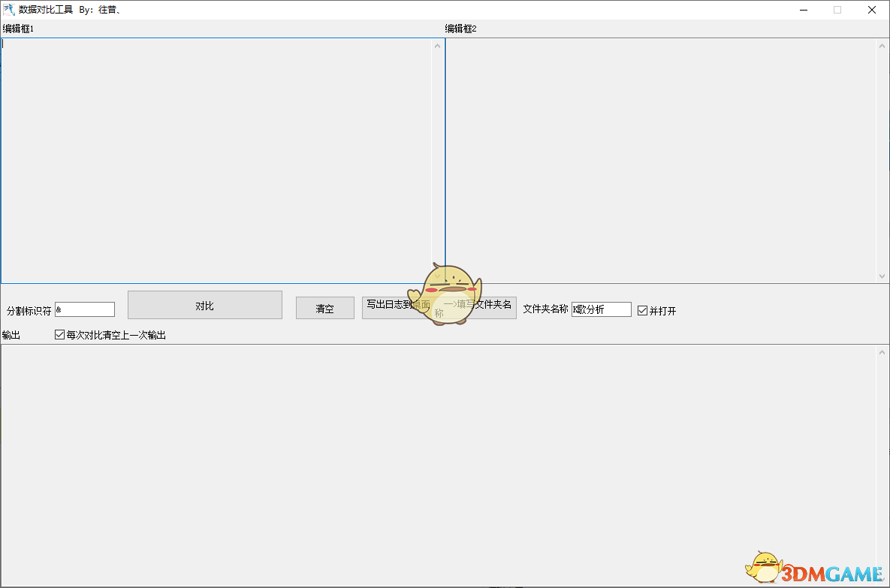Click the 分割标识符 separator input field
The height and width of the screenshot is (588, 890).
tap(85, 309)
